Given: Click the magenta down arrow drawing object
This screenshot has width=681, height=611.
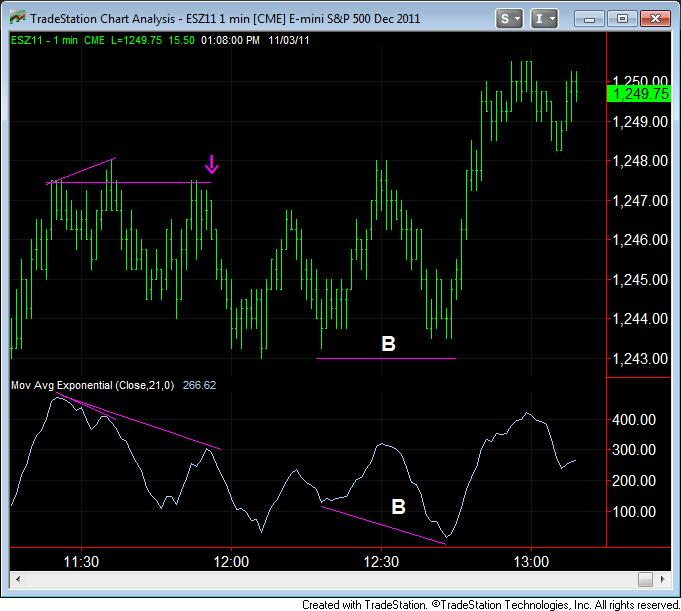Looking at the screenshot, I should tap(212, 165).
